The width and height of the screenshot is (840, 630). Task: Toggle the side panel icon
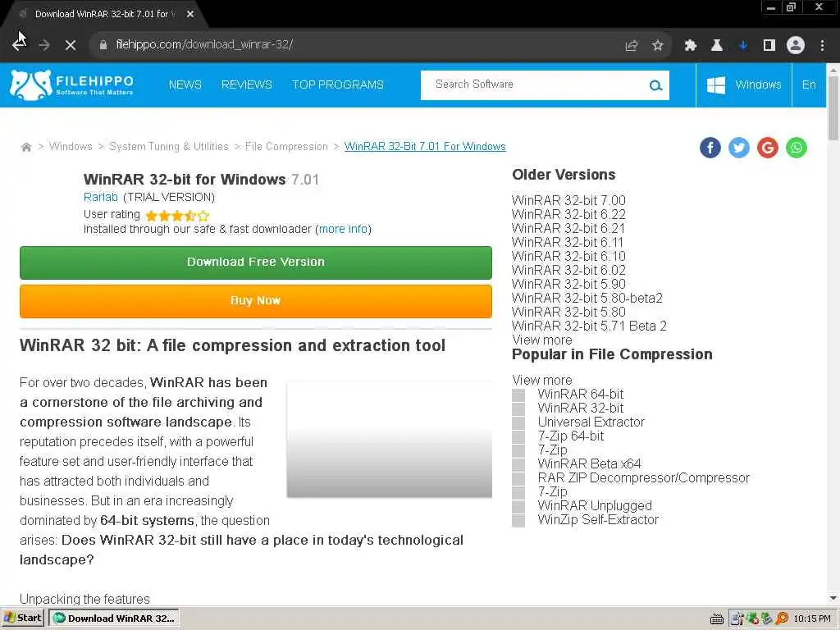coord(769,46)
